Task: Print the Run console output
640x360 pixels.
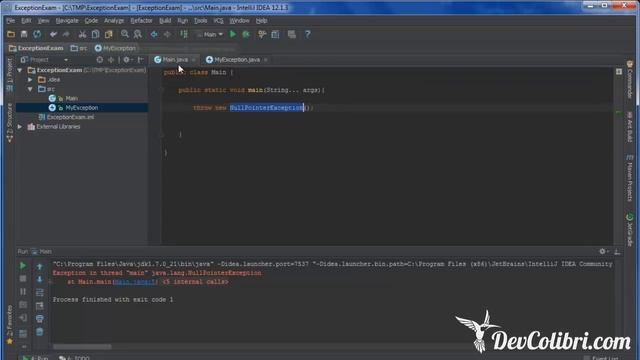Action: pos(40,319)
